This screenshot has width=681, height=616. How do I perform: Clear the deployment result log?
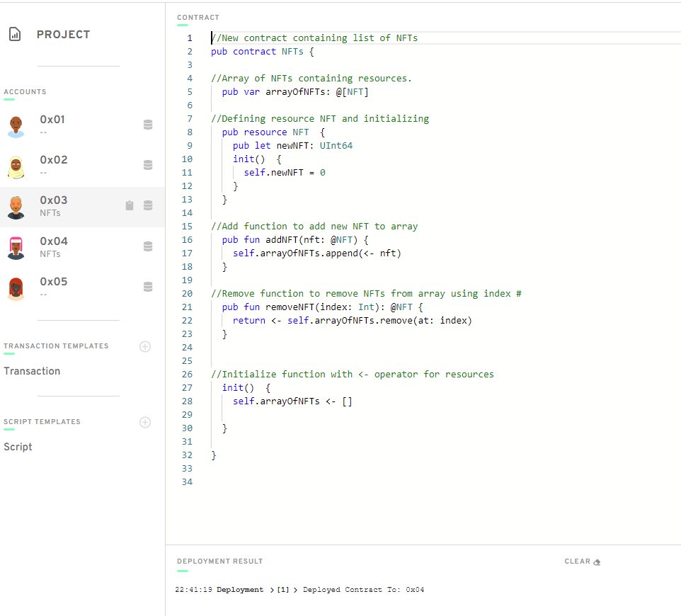click(583, 561)
